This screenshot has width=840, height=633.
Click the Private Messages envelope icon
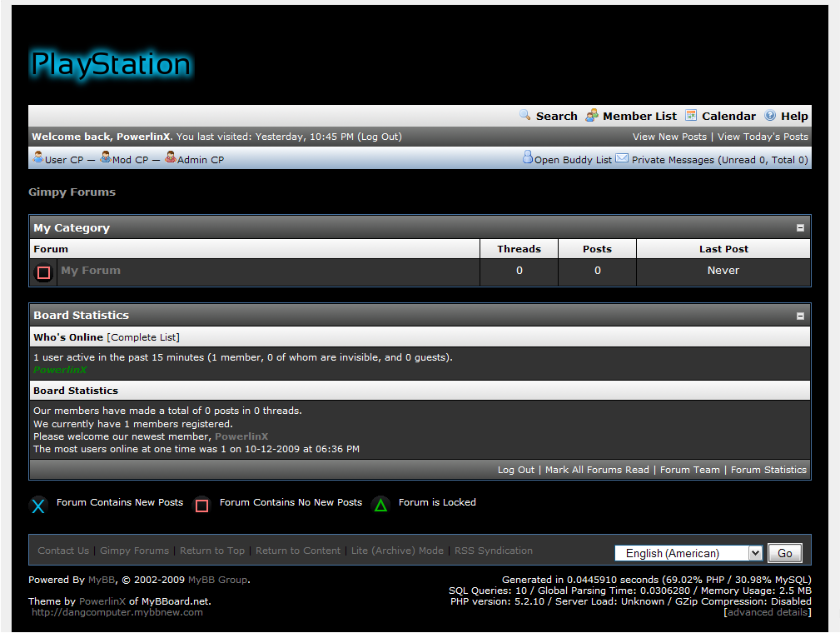(x=622, y=158)
